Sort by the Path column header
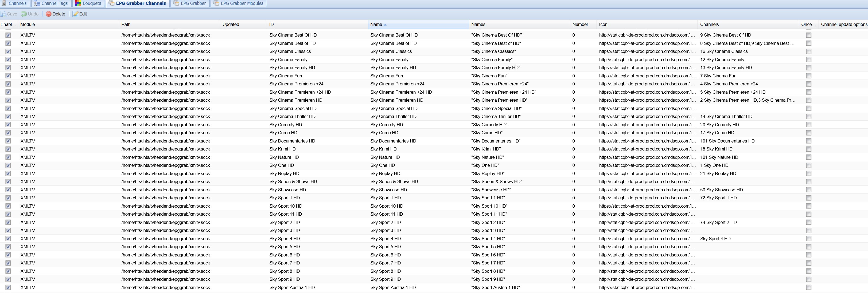Screen dimensions: 868x293 point(169,24)
